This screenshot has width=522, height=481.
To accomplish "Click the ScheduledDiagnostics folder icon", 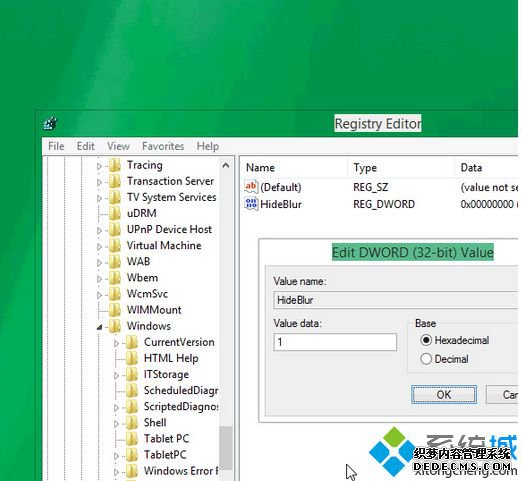I will [x=132, y=390].
